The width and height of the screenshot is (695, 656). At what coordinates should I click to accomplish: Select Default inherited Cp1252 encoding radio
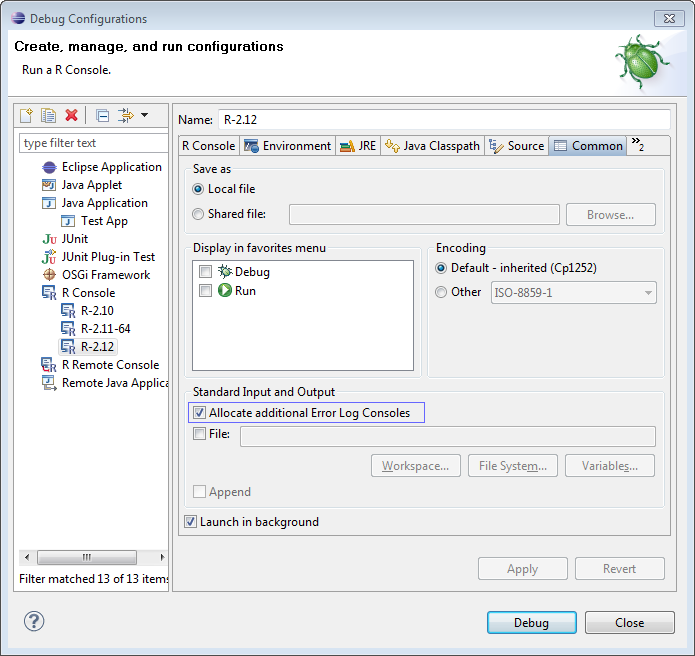441,268
